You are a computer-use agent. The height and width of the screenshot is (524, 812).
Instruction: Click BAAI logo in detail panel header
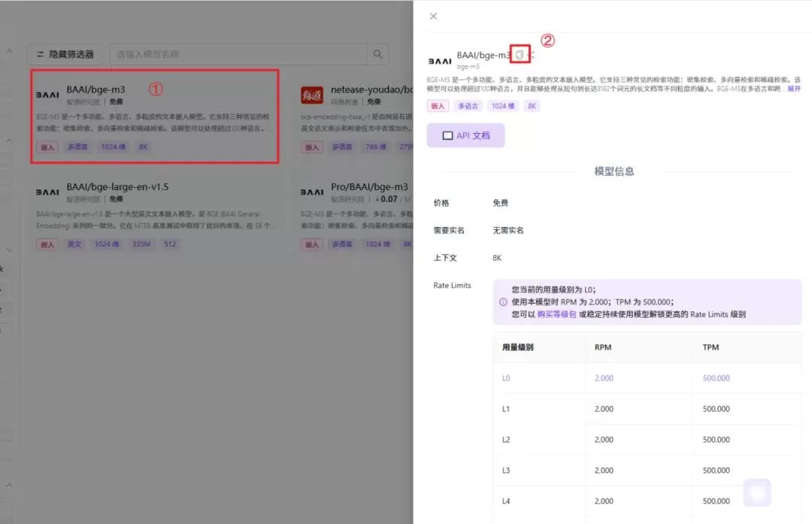point(440,61)
